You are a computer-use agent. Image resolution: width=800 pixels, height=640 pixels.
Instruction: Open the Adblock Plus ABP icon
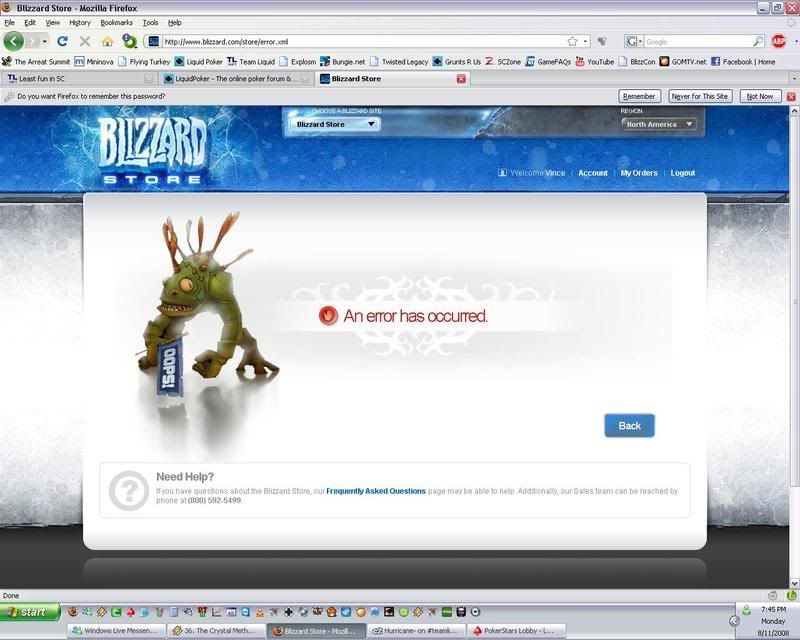pyautogui.click(x=779, y=41)
